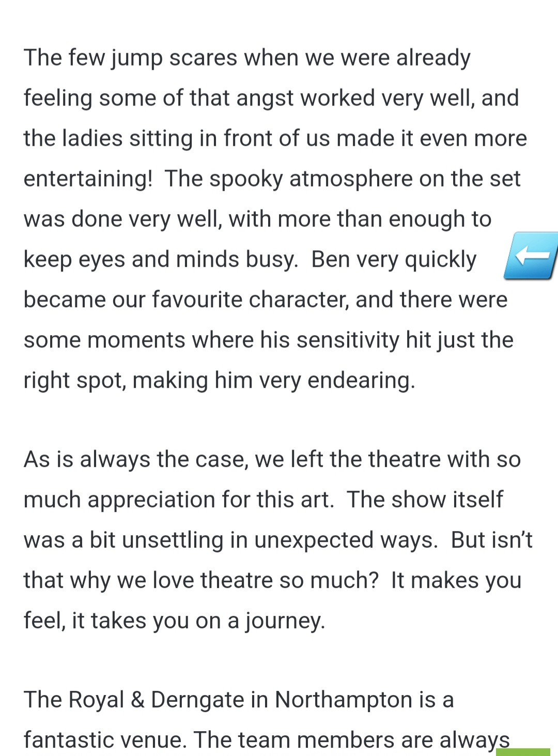Screen dimensions: 558x756
Task: Tap the blue left-arrow back icon
Action: pyautogui.click(x=531, y=255)
